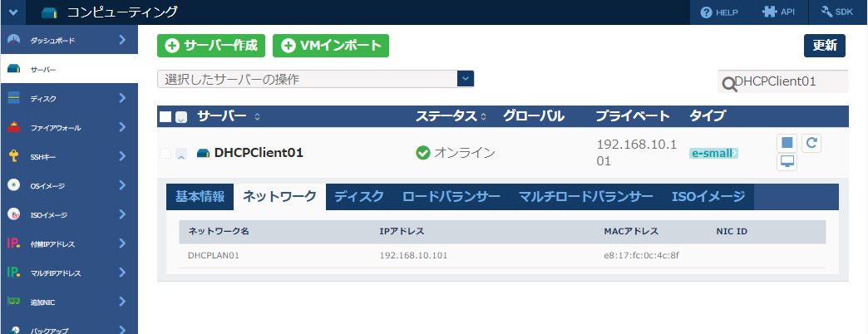Click the ISOイメージ sidebar icon
Viewport: 868px width, 334px height.
[x=14, y=214]
